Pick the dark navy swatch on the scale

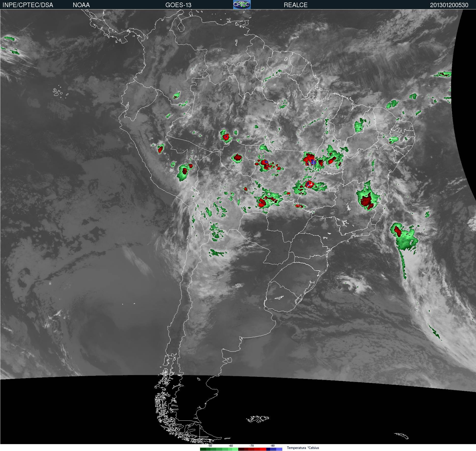pos(268,449)
